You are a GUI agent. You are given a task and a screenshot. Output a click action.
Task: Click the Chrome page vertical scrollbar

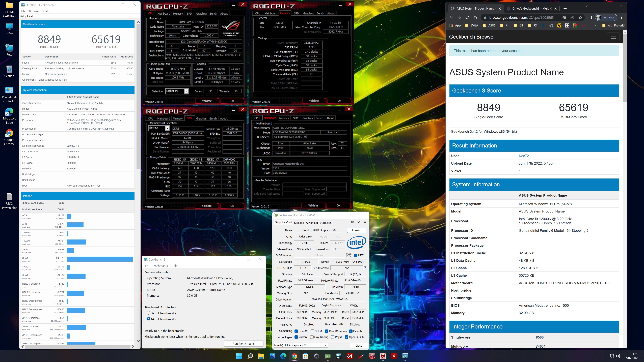coord(625,68)
